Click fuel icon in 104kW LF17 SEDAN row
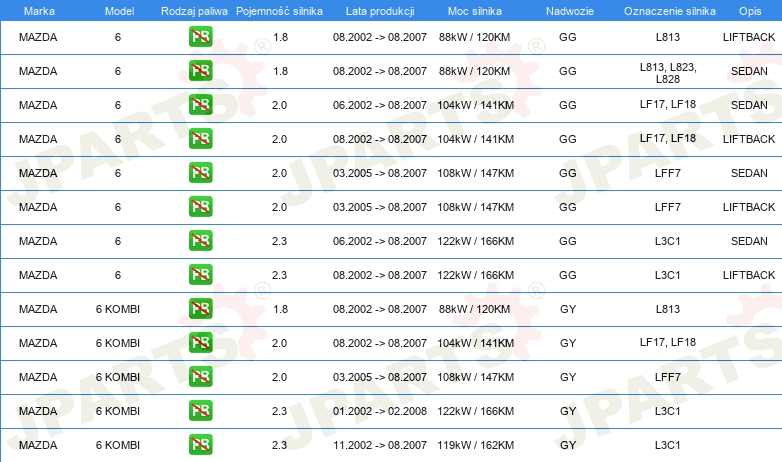This screenshot has width=782, height=462. (x=200, y=104)
